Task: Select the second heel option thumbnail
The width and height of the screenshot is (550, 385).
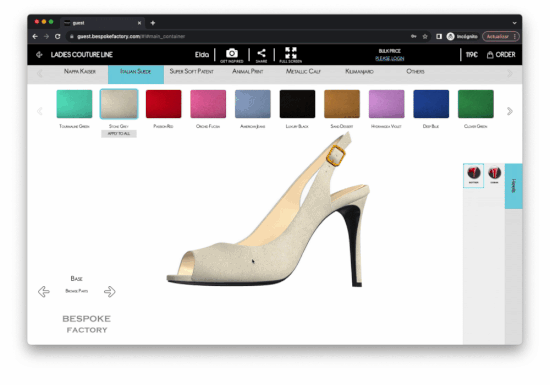Action: point(494,175)
